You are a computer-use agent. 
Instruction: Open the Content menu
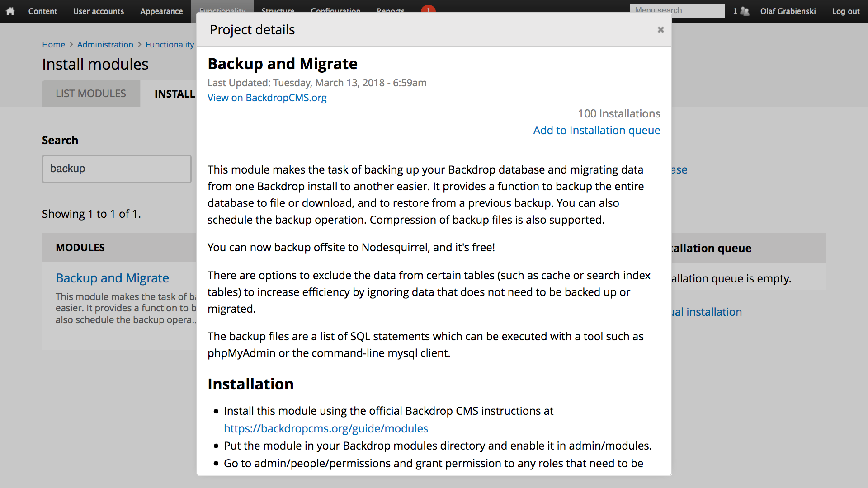(42, 11)
